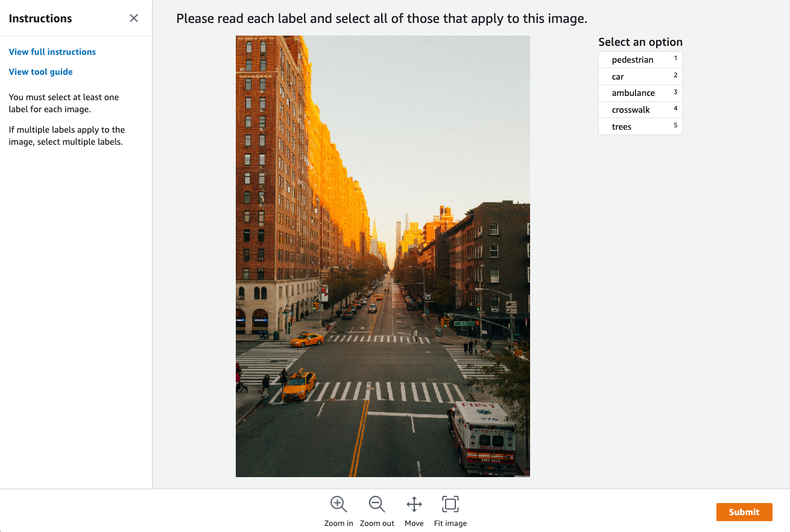Click the Select an option heading
The image size is (790, 532).
pos(640,42)
